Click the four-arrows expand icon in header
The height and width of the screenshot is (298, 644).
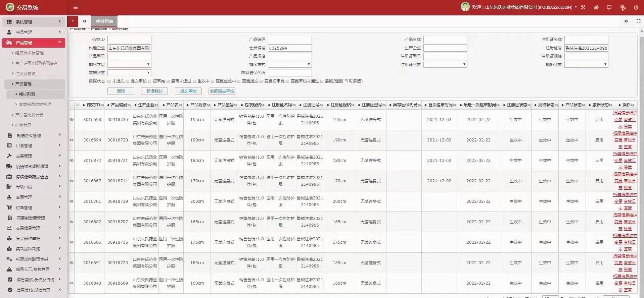click(x=583, y=7)
